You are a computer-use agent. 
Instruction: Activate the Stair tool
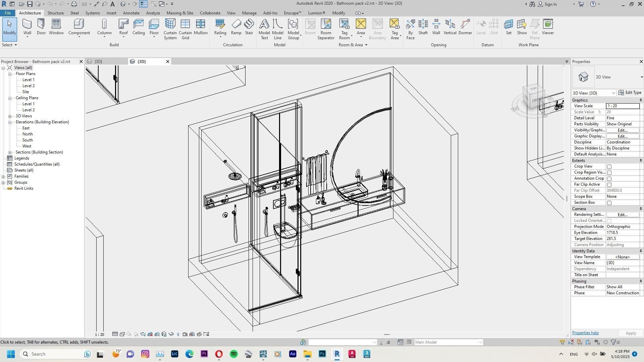[249, 27]
